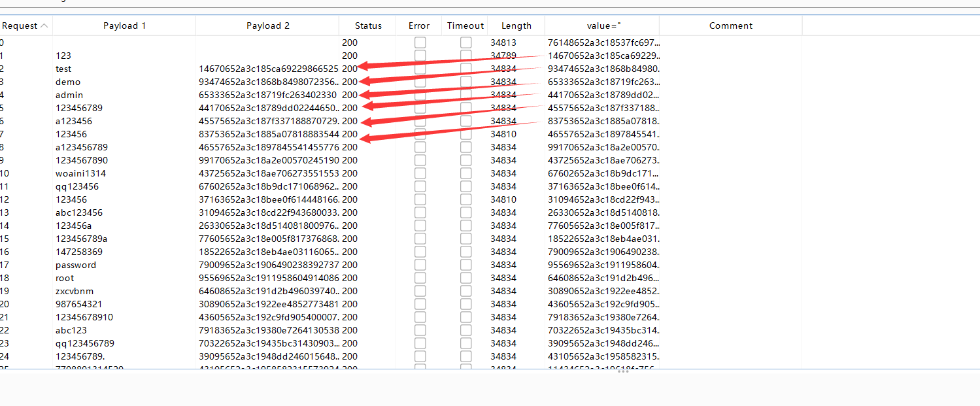Click the Comment column header
Viewport: 980px width, 406px height.
[731, 26]
